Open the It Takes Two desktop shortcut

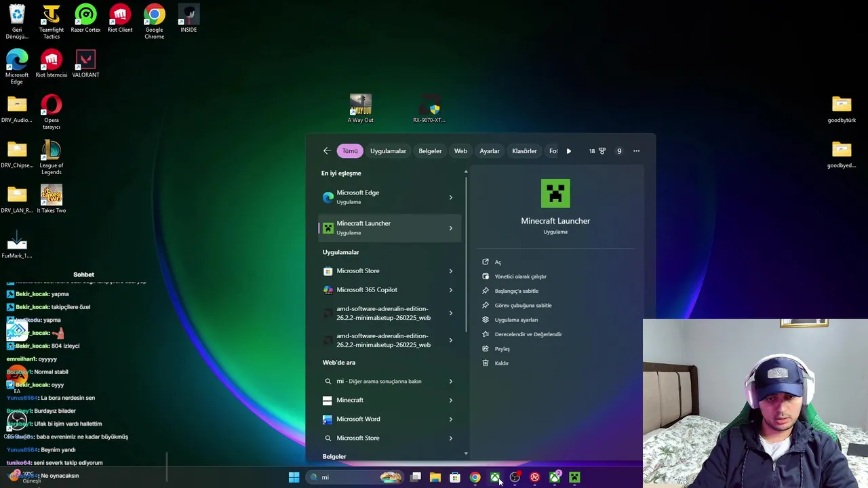(x=52, y=199)
